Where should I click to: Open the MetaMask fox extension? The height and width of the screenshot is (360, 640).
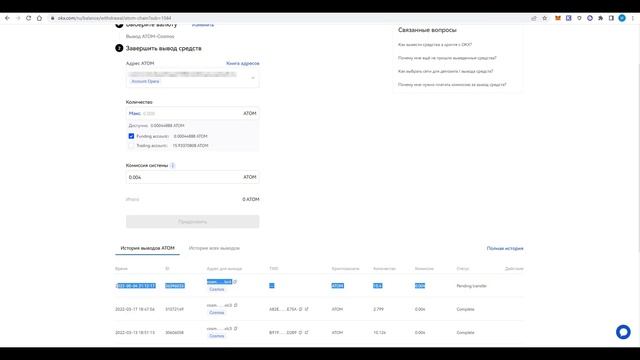558,18
